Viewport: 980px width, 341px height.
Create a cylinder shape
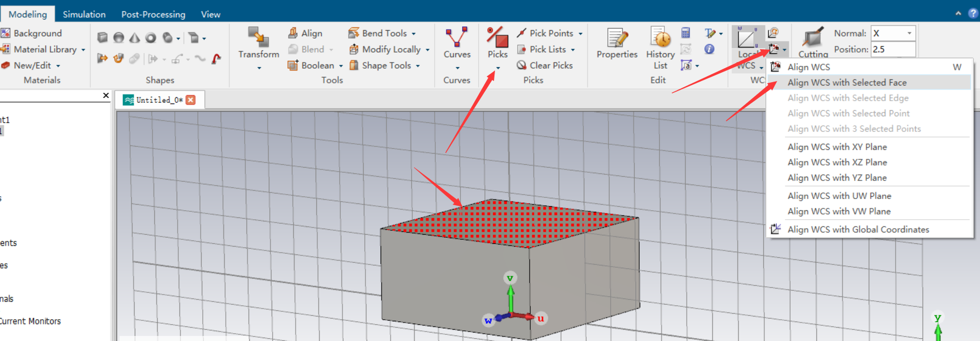(168, 37)
